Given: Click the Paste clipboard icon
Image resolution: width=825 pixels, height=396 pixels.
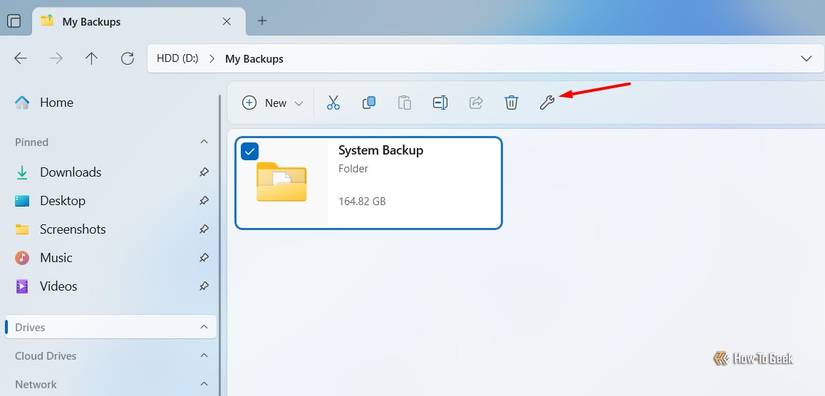Looking at the screenshot, I should coord(404,103).
